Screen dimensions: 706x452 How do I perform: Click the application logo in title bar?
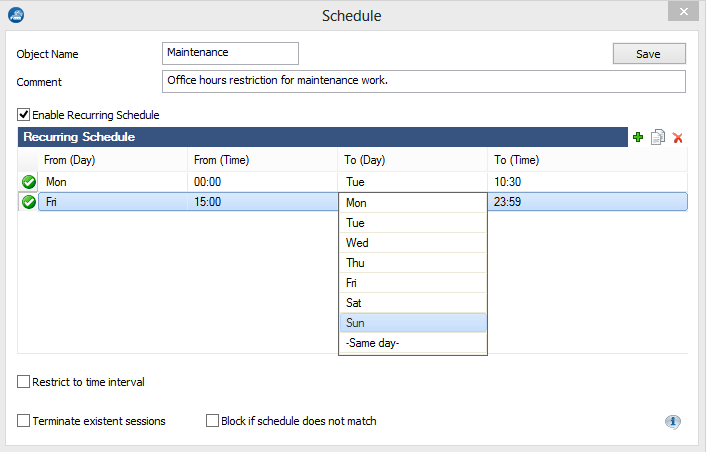(x=16, y=15)
